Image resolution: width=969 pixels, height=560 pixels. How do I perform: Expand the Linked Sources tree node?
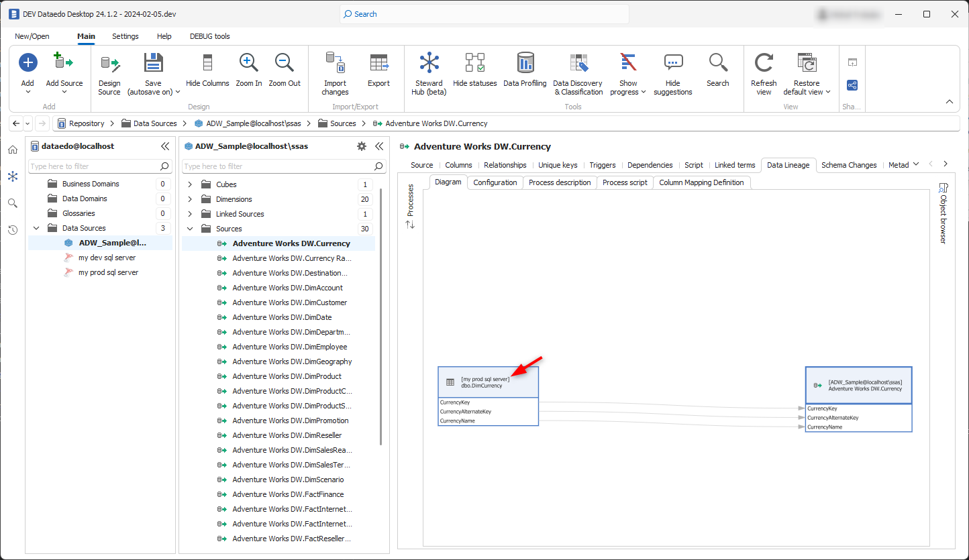190,214
